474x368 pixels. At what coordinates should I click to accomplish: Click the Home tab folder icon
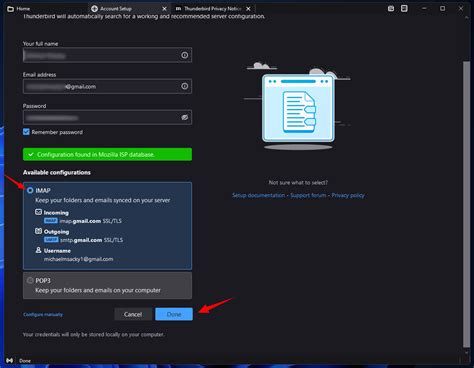[x=10, y=9]
